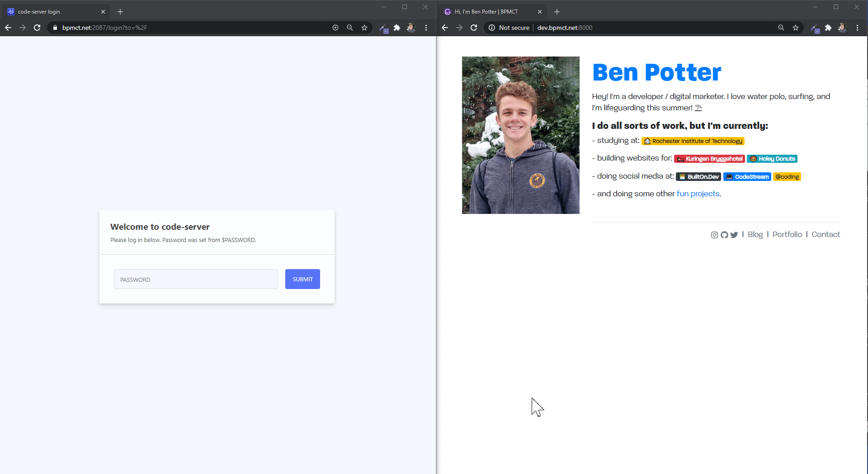Click the lock icon next to bpmct.net
The image size is (868, 474).
[55, 28]
